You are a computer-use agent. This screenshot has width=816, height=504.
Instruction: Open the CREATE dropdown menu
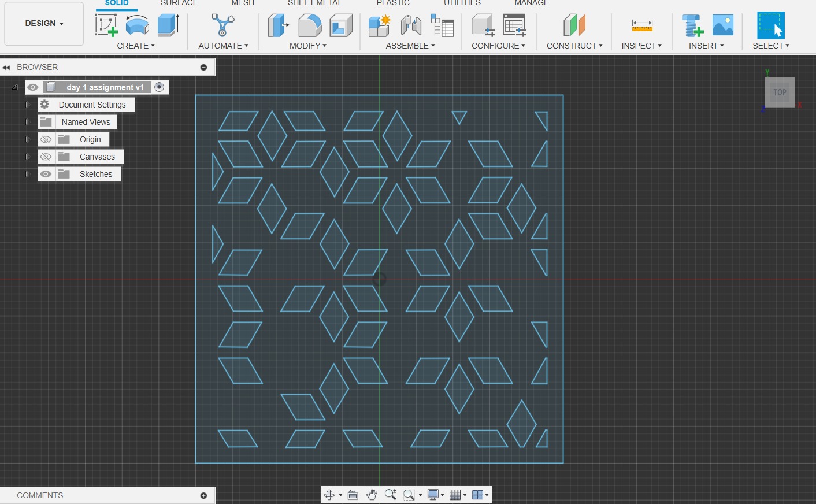136,46
